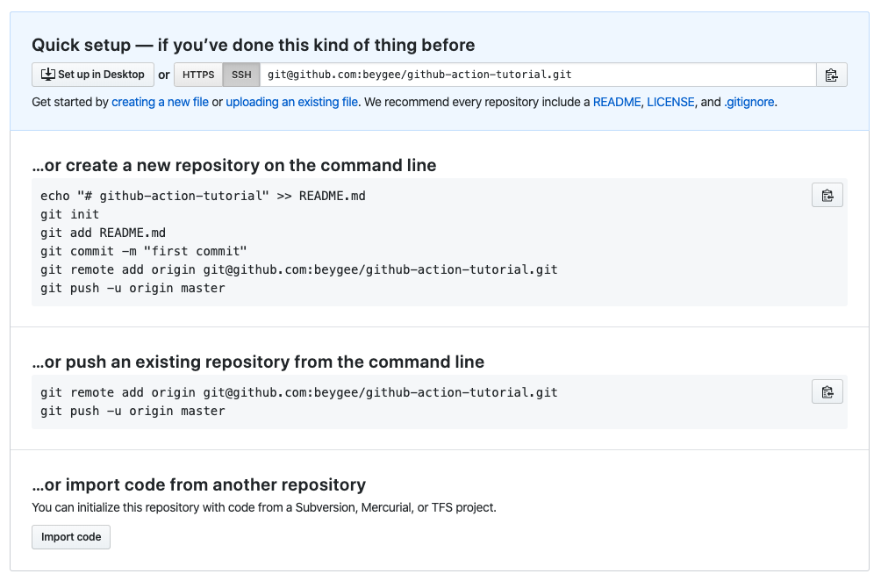Click the Import code button
This screenshot has height=588, width=881.
70,536
